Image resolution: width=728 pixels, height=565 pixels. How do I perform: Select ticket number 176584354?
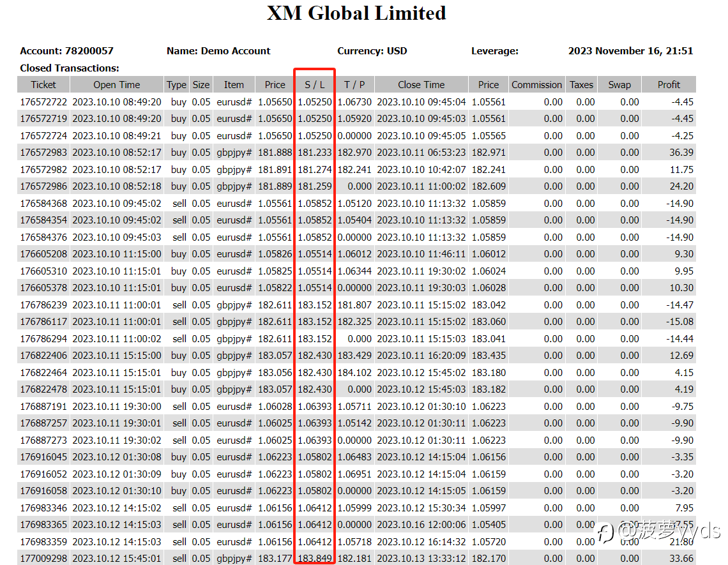pos(43,220)
